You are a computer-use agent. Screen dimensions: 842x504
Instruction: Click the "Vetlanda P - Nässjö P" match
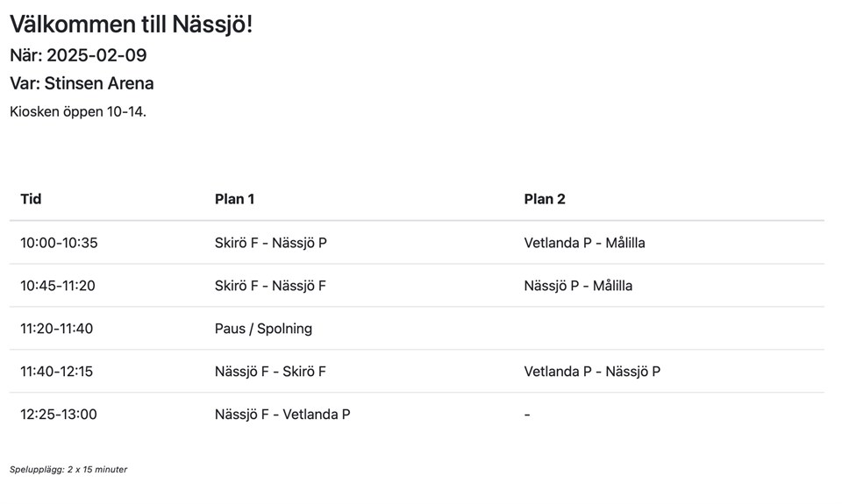point(592,372)
